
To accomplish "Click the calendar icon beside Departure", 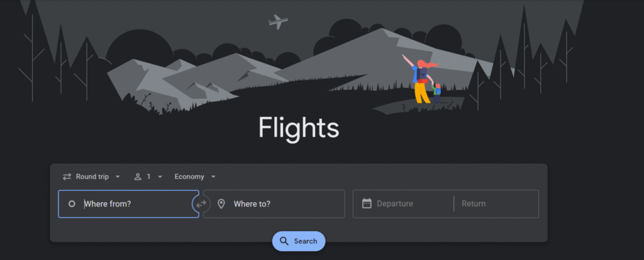I will (x=367, y=203).
